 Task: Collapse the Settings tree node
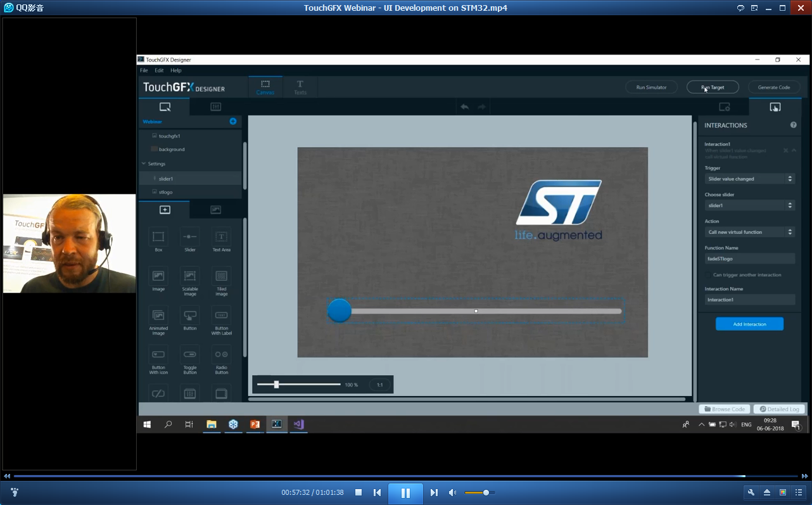pos(144,163)
